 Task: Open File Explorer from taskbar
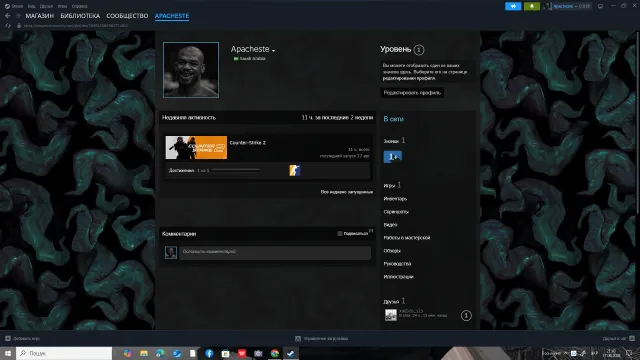coord(144,353)
